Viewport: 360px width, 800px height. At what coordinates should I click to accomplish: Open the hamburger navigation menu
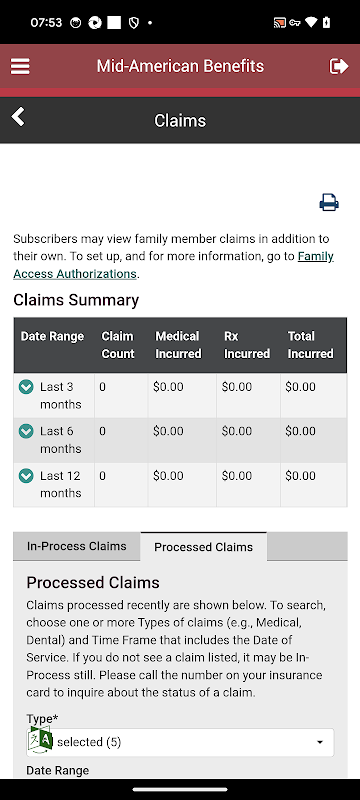20,66
